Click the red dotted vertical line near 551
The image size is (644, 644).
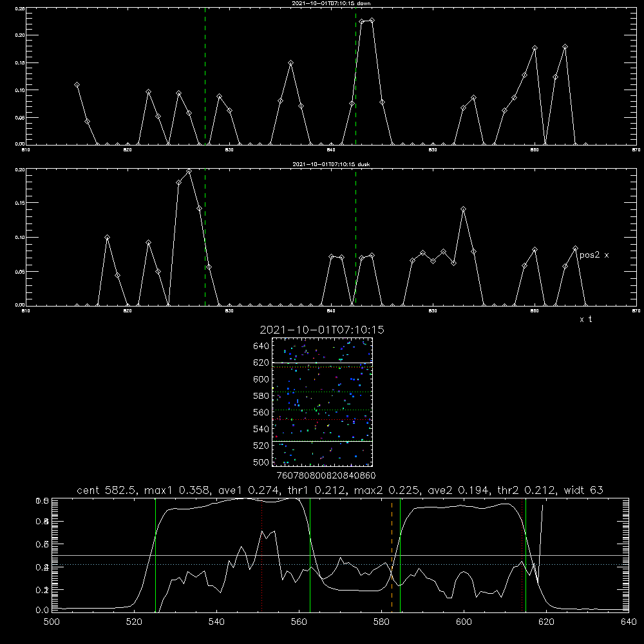point(262,554)
